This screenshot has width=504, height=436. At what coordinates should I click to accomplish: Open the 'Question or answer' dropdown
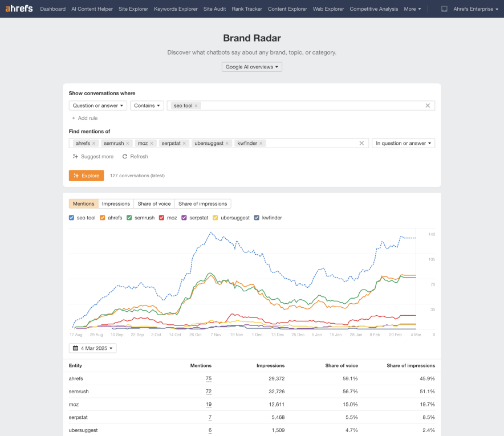[98, 105]
